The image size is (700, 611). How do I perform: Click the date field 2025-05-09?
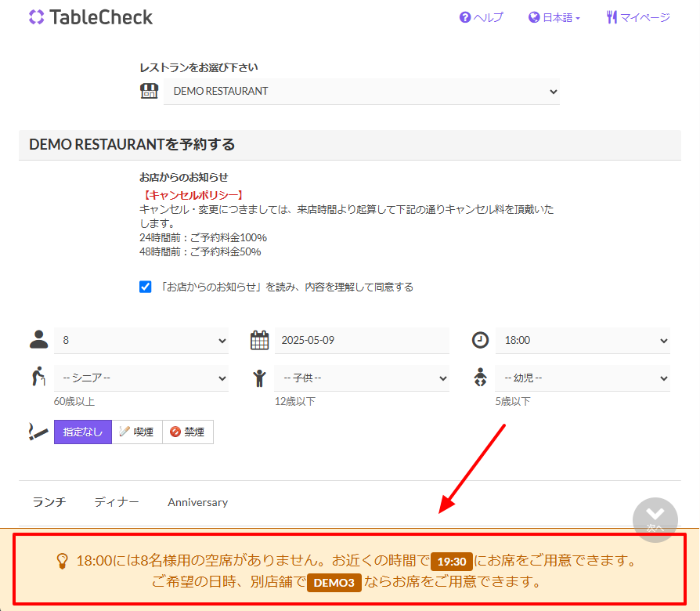click(x=362, y=340)
